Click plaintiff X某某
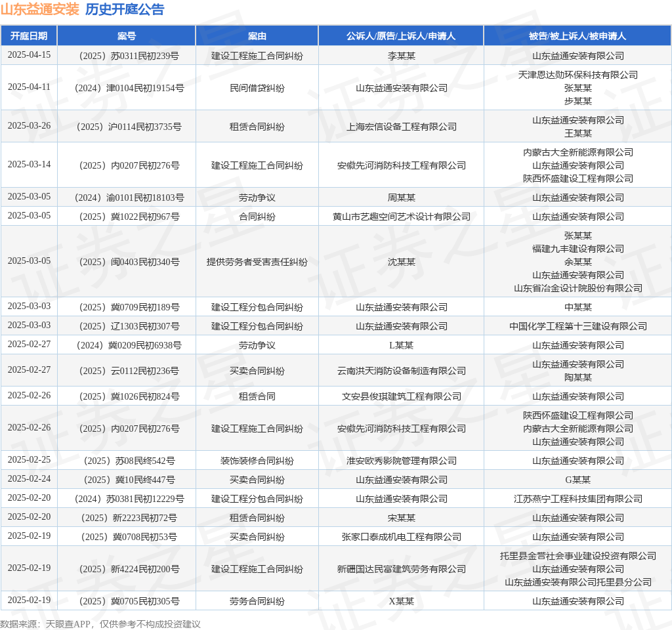672x630 pixels. [x=401, y=601]
